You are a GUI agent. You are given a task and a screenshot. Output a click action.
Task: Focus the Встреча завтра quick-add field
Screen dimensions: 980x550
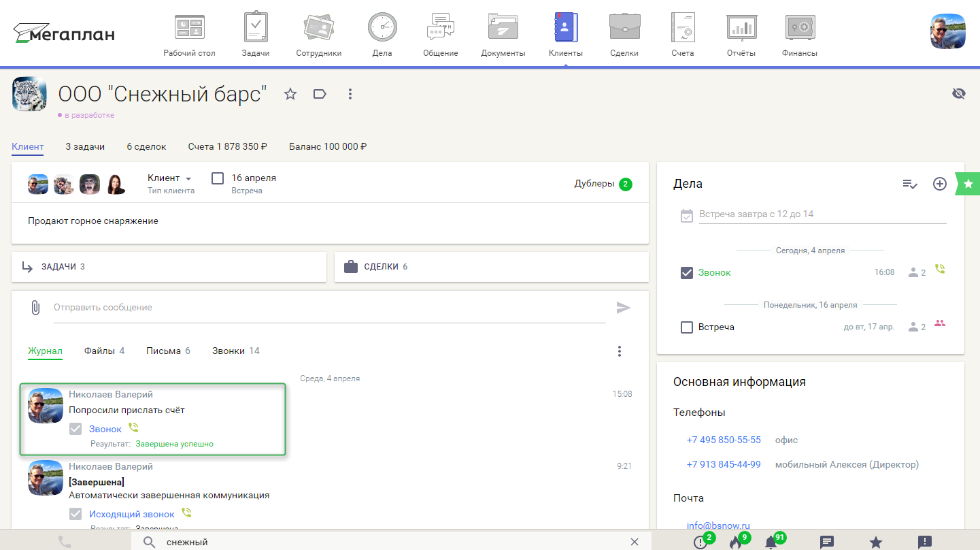tap(822, 214)
